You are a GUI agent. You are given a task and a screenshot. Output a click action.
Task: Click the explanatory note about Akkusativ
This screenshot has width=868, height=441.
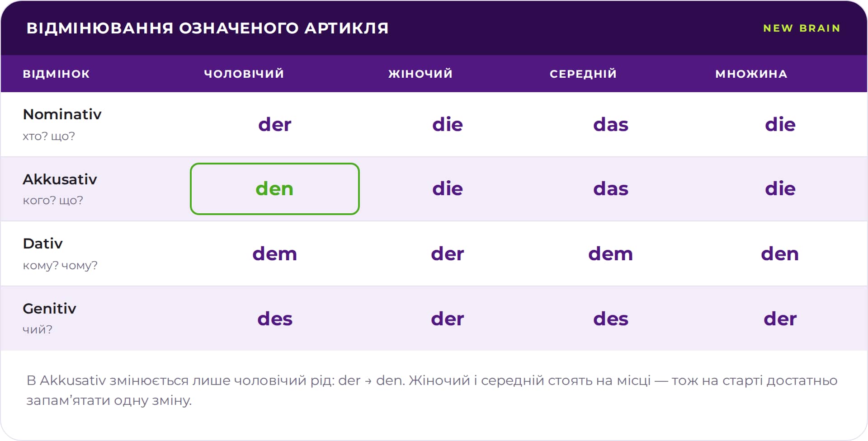coord(432,390)
